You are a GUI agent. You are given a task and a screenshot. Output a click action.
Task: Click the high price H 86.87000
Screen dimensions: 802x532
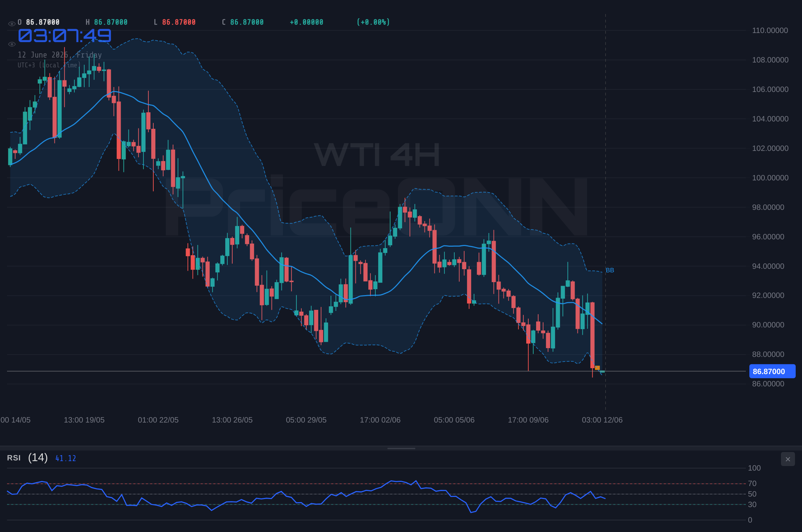point(107,22)
